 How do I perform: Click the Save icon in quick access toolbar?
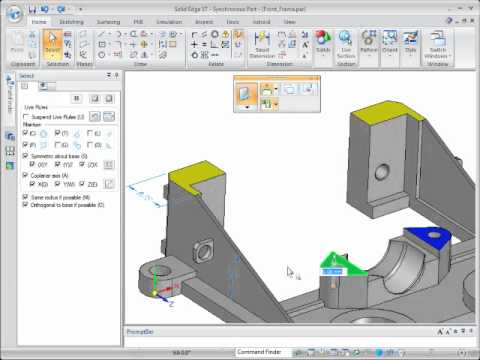[x=32, y=9]
